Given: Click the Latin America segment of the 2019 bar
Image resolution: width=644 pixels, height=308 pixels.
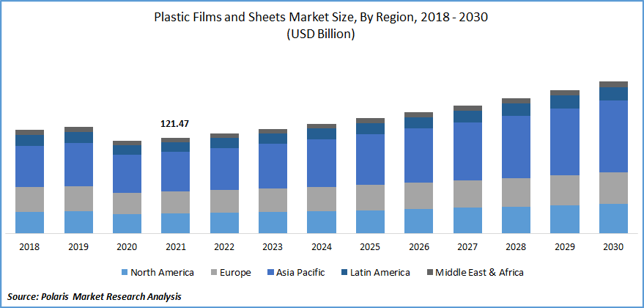Looking at the screenshot, I should (x=78, y=138).
